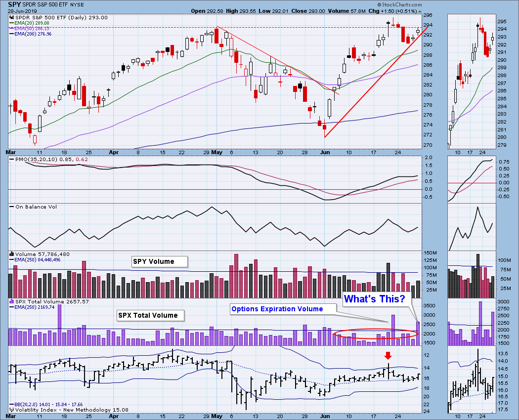
Task: Click the SPY Volume annotation box
Action: click(160, 261)
